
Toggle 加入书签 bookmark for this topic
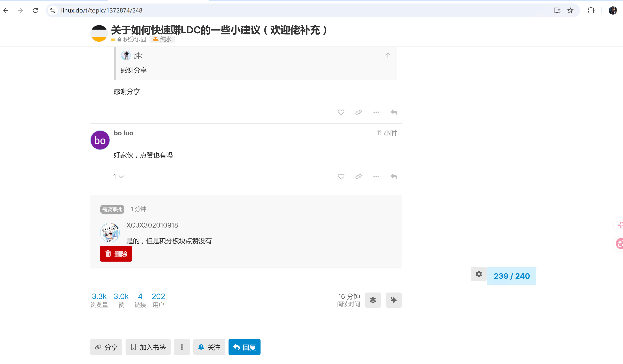point(148,347)
